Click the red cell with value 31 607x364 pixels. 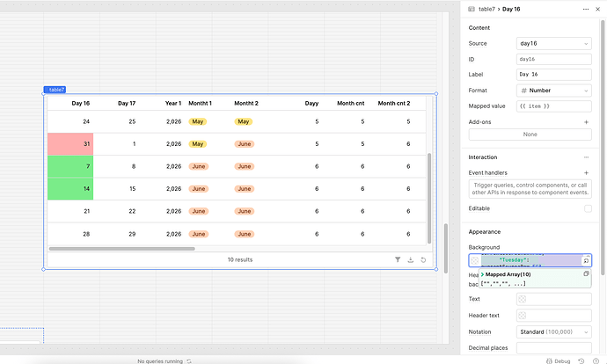click(70, 144)
